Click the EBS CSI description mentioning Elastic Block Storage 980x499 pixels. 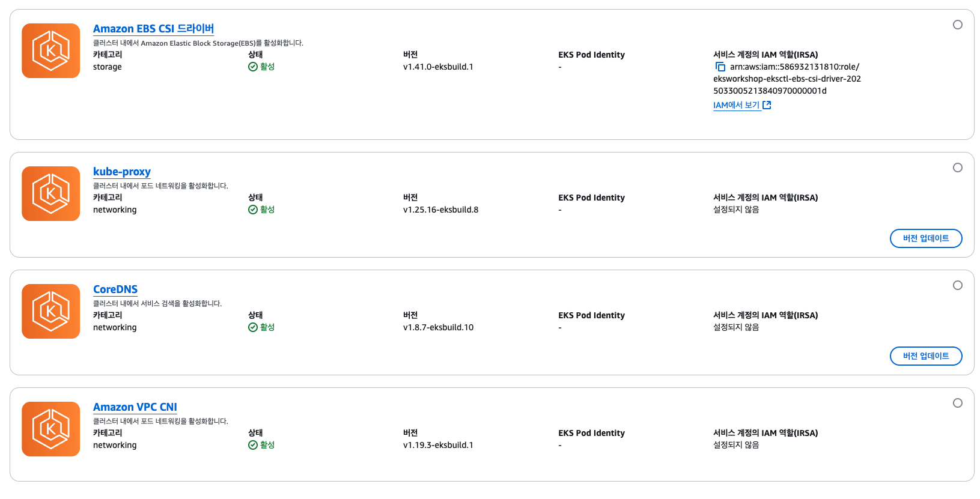[x=198, y=43]
